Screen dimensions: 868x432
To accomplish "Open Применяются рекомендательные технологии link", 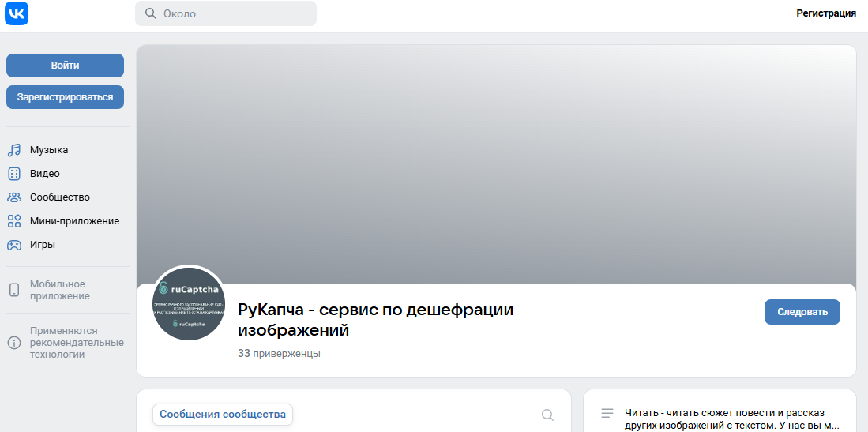I will [x=77, y=343].
